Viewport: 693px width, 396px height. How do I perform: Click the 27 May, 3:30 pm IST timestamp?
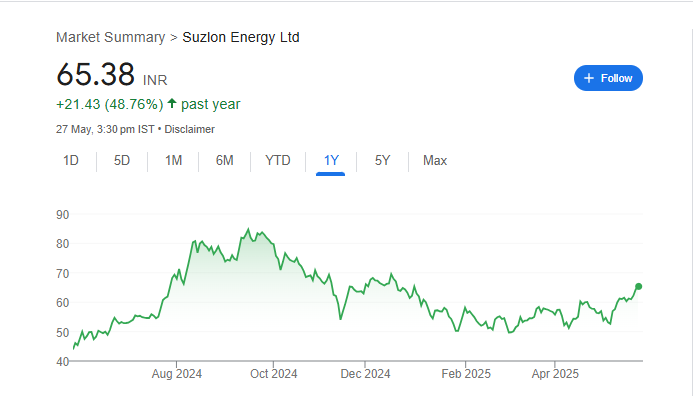[x=105, y=129]
